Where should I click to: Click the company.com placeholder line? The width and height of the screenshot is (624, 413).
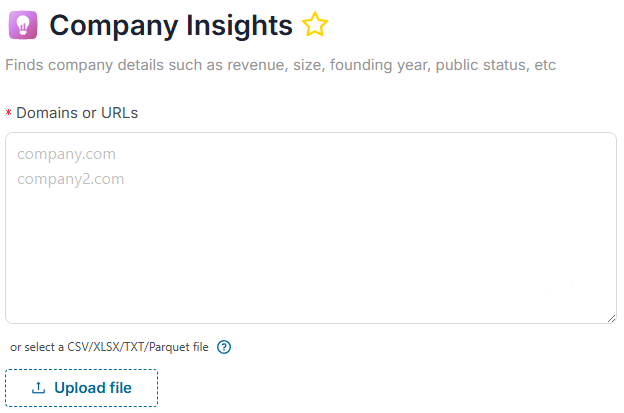click(x=66, y=154)
